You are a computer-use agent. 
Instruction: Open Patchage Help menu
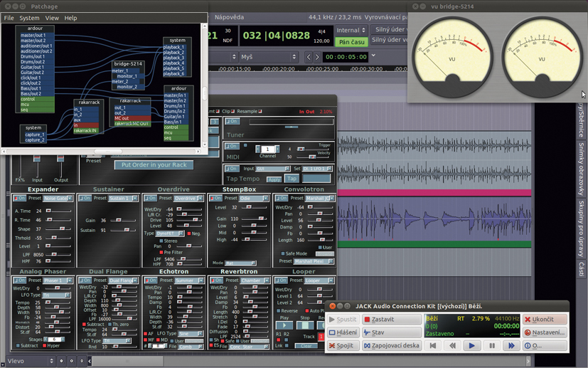click(x=70, y=18)
